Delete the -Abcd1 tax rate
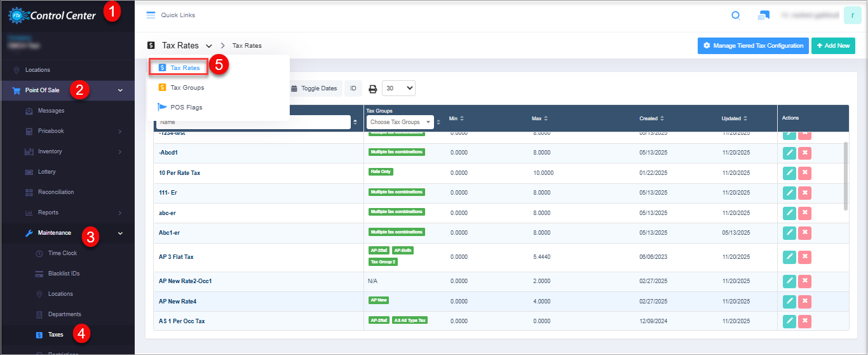The image size is (868, 355). click(x=804, y=153)
